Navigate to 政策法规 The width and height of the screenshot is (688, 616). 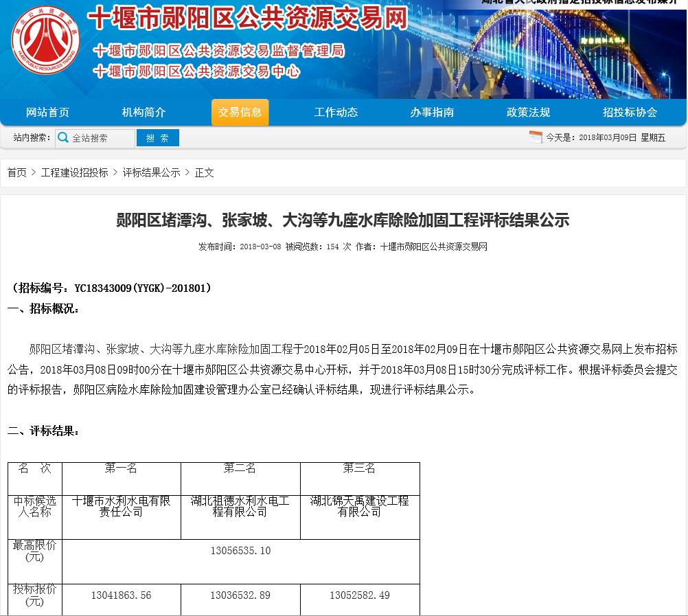528,112
